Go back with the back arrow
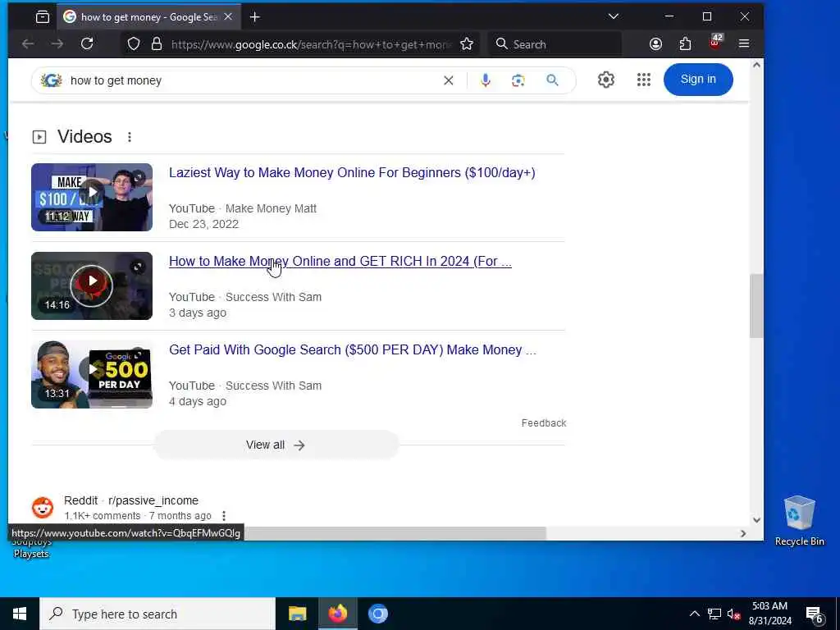Screen dimensions: 840x630 (28, 44)
